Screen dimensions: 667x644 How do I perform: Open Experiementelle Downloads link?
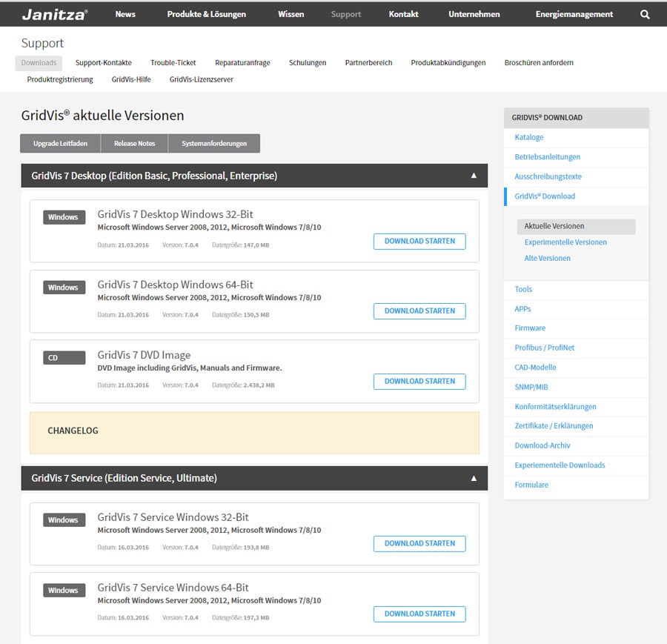[x=560, y=465]
